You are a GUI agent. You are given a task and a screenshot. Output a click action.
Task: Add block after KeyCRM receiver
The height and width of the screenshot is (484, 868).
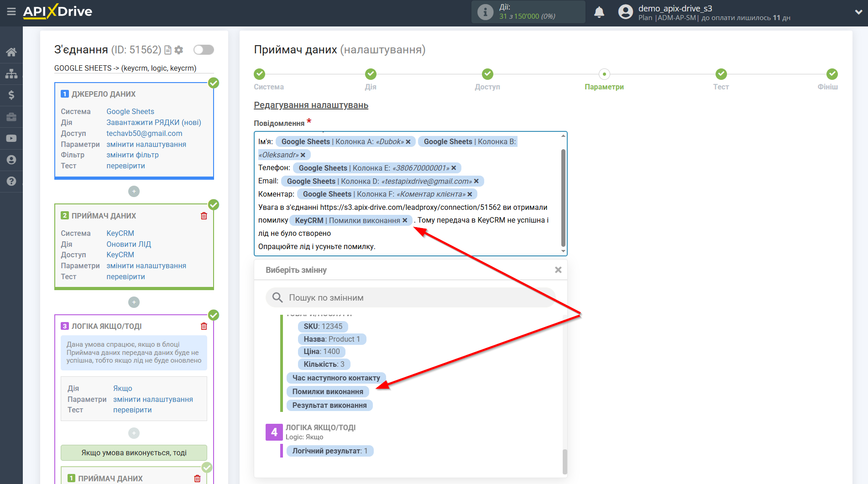[x=134, y=302]
